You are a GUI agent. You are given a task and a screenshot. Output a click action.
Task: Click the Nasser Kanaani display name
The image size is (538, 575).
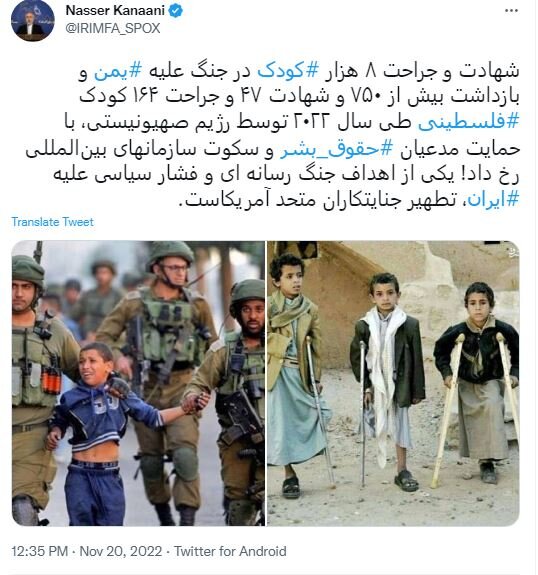(x=115, y=11)
